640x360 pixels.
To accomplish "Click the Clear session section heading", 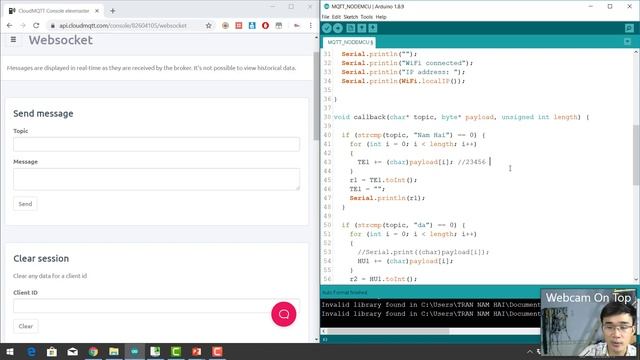I will pyautogui.click(x=41, y=258).
